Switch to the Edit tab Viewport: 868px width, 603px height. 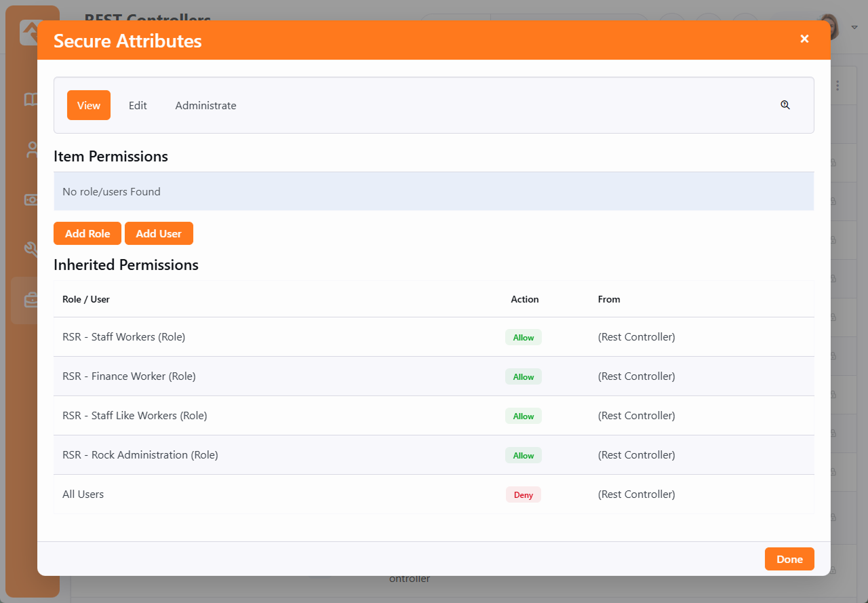click(x=138, y=105)
